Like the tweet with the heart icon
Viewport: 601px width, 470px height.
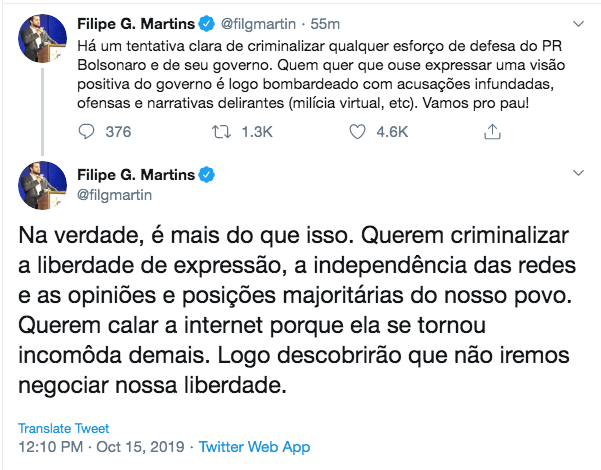[x=357, y=131]
